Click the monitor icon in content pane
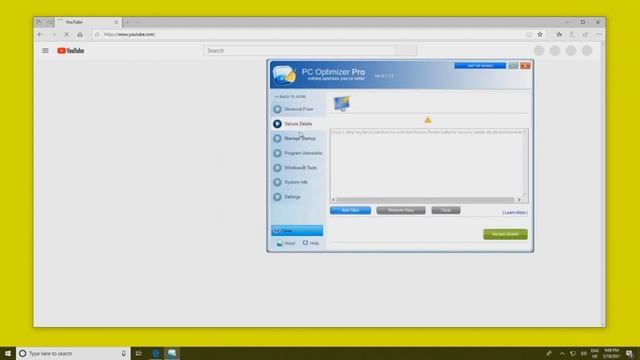640x360 pixels. 341,104
